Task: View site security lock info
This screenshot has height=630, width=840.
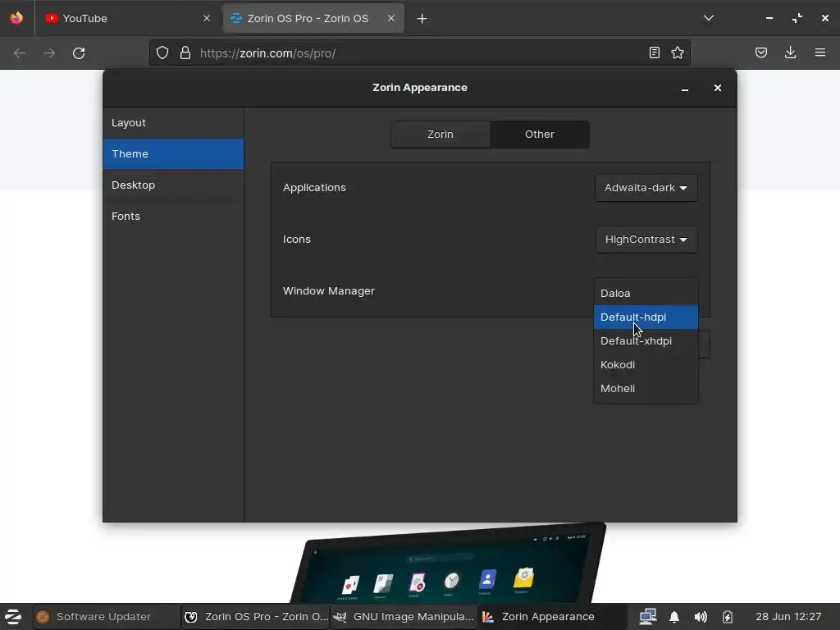Action: (185, 53)
